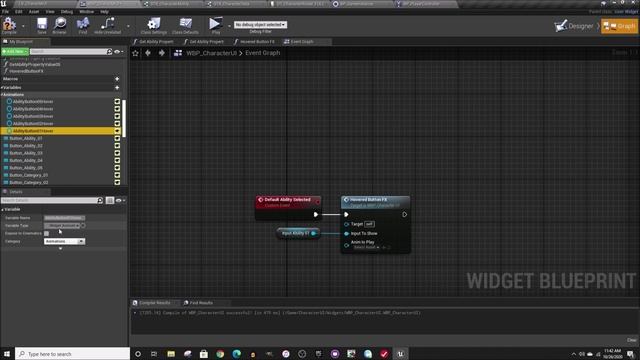The height and width of the screenshot is (360, 640).
Task: Click the My Blueprint panel scrollbar
Action: coord(124,118)
